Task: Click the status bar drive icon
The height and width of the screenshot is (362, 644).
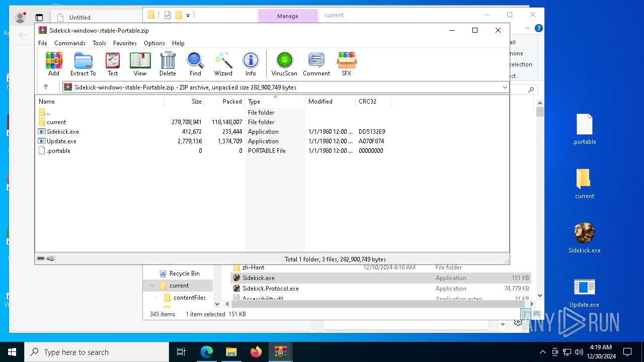Action: tap(41, 258)
